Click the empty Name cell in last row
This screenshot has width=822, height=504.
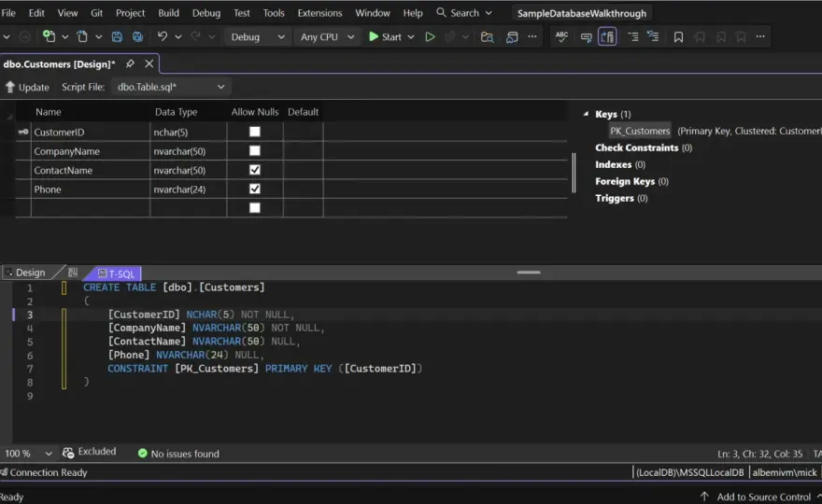91,208
